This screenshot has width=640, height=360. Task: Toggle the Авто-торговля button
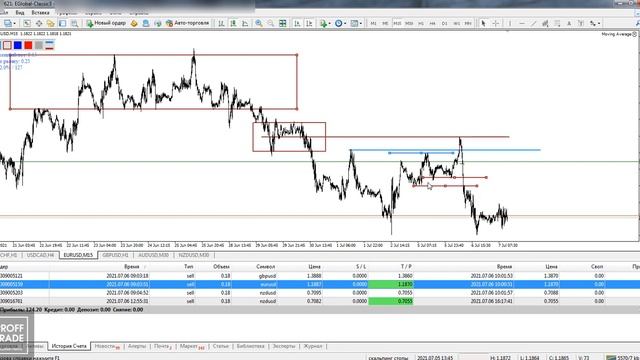pos(188,23)
